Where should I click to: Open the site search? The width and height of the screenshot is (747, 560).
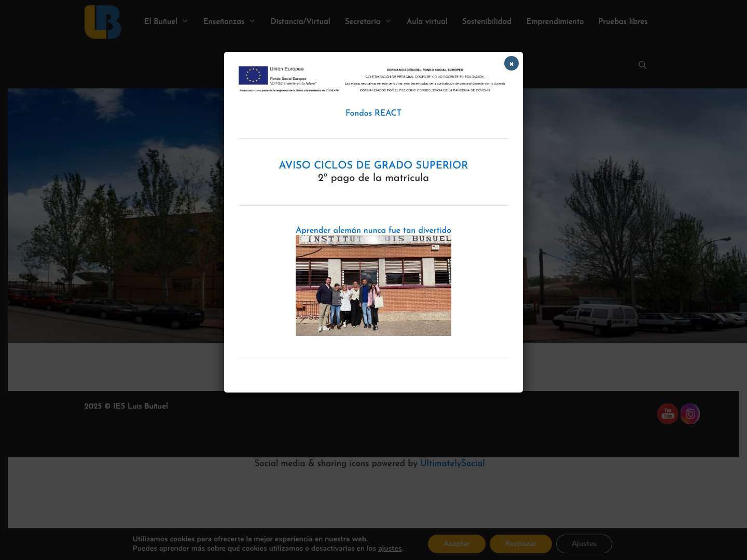(642, 65)
